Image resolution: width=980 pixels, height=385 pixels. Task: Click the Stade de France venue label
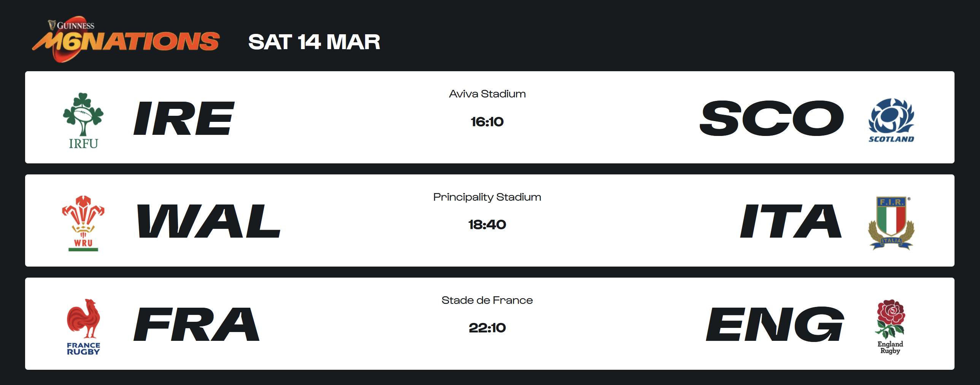[x=487, y=300]
